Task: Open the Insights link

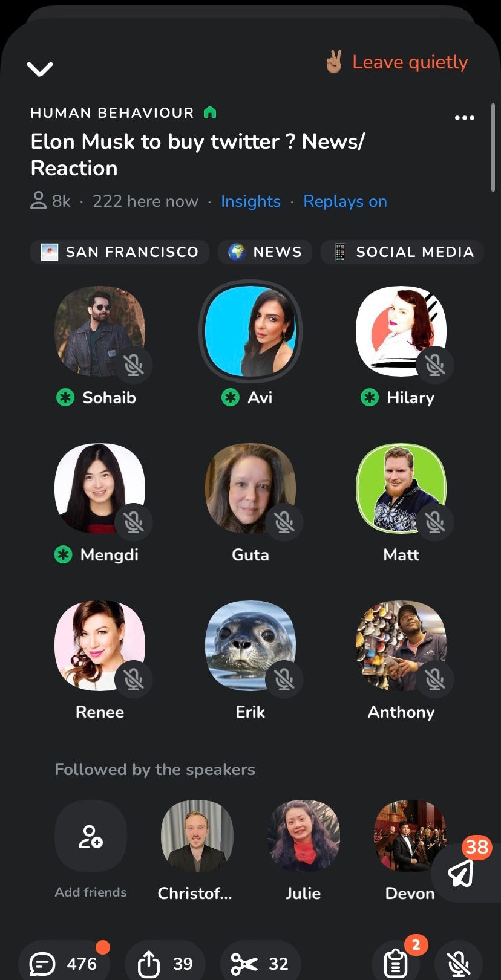Action: (x=250, y=201)
